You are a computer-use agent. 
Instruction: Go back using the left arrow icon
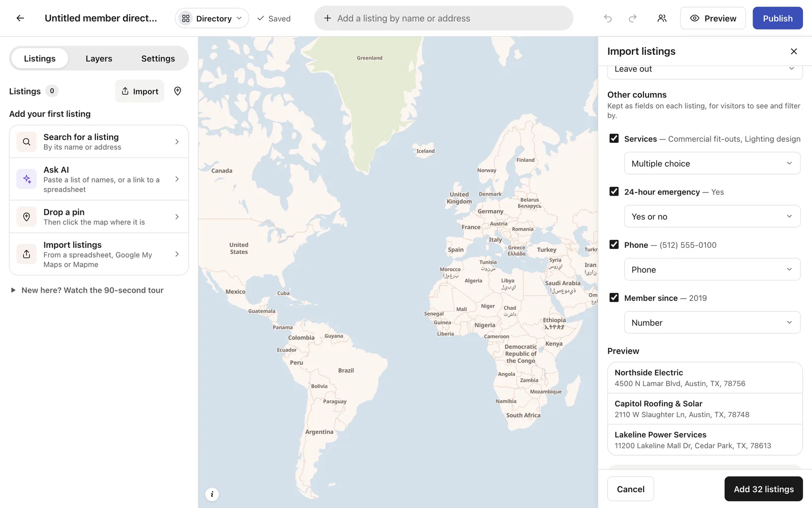point(20,18)
